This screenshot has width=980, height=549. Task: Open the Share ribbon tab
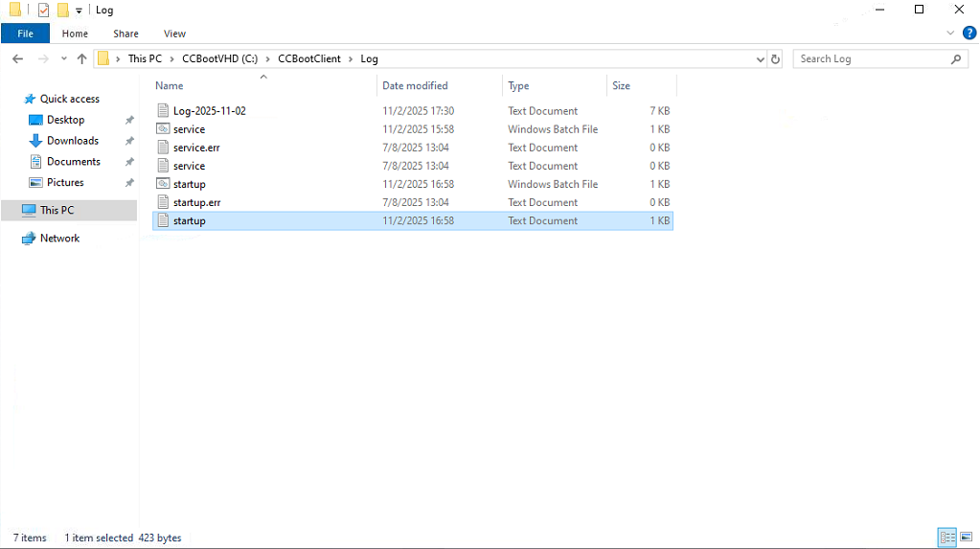[x=125, y=34]
